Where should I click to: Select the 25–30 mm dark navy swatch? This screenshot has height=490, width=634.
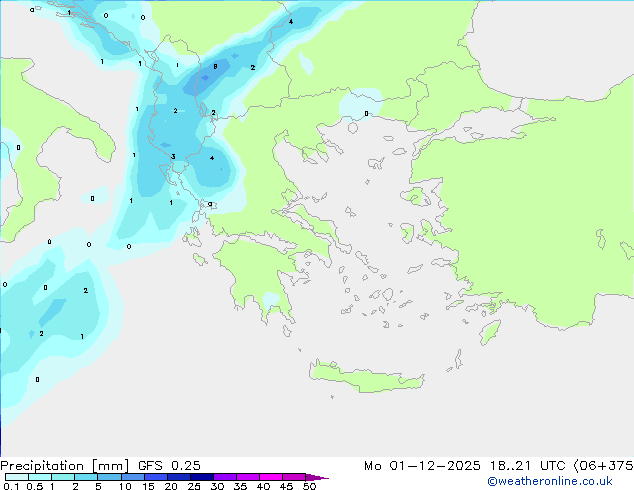[x=201, y=477]
